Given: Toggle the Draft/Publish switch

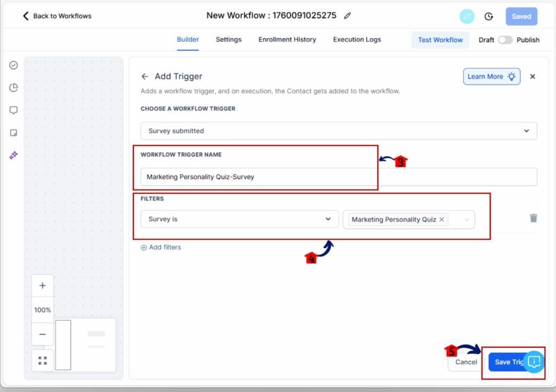Looking at the screenshot, I should coord(505,40).
